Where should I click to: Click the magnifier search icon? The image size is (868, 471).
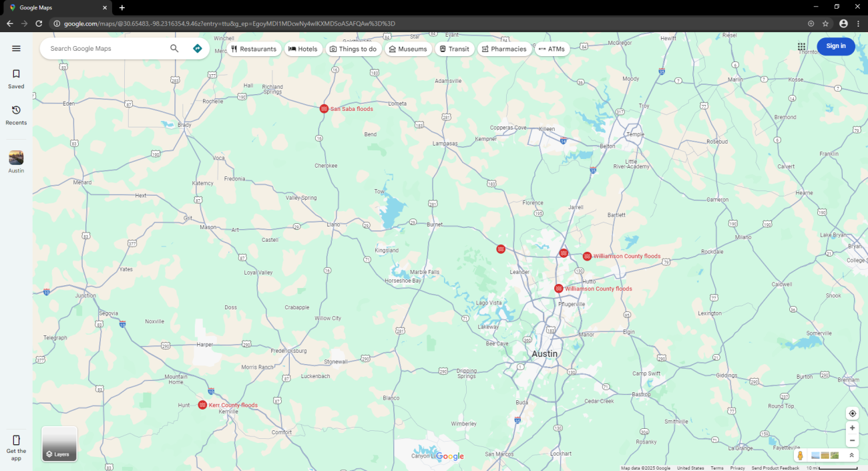click(174, 49)
